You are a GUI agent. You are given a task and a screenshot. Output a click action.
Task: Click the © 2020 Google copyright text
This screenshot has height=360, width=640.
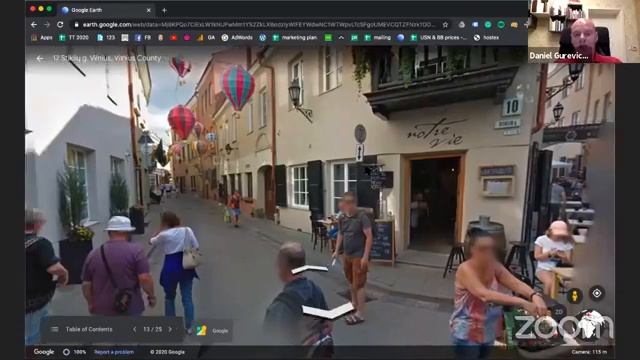pyautogui.click(x=167, y=352)
